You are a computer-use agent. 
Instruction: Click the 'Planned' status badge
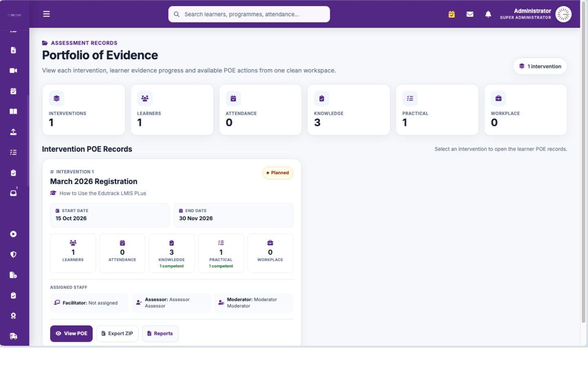(278, 173)
